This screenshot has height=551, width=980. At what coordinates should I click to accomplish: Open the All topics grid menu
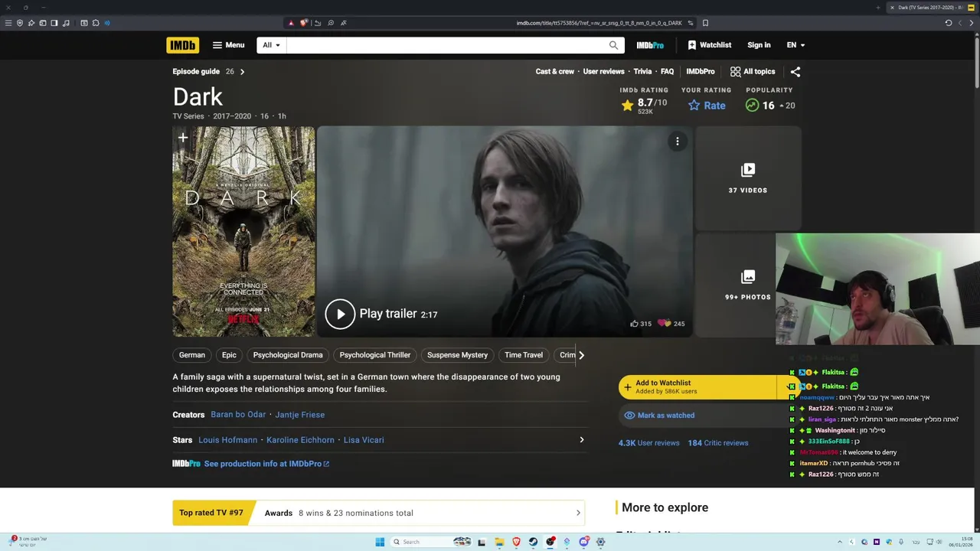(x=753, y=71)
